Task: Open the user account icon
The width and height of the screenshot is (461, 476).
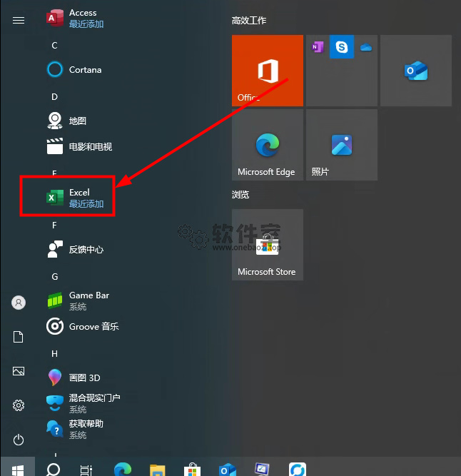Action: [x=19, y=303]
